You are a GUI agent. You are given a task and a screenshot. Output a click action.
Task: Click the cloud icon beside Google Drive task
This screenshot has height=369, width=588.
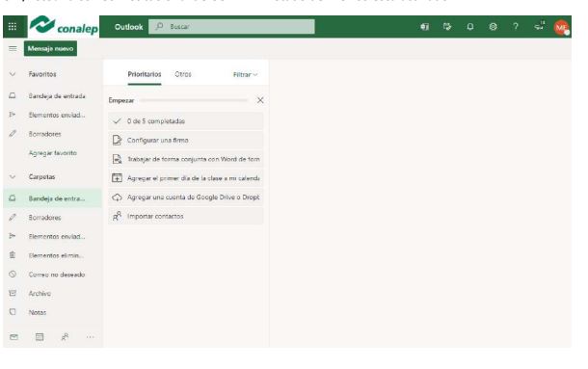(117, 198)
